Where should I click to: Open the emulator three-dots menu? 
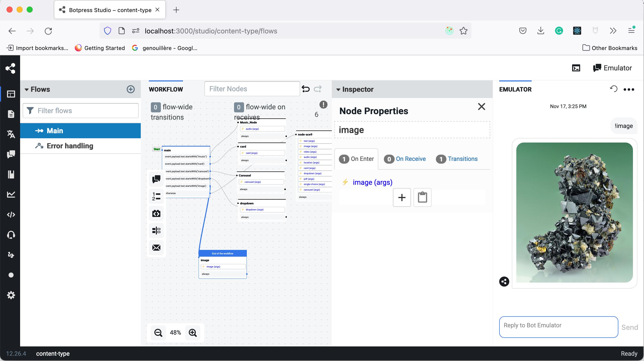629,89
